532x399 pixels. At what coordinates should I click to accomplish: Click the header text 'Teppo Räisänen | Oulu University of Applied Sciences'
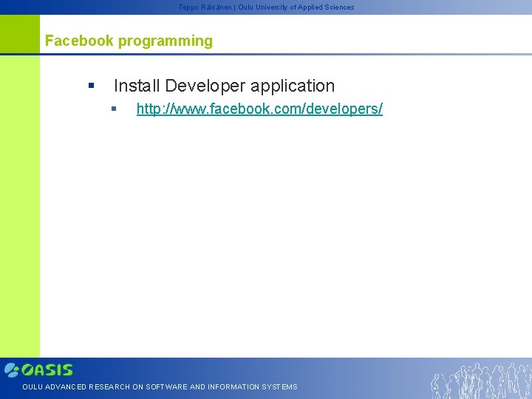(266, 7)
